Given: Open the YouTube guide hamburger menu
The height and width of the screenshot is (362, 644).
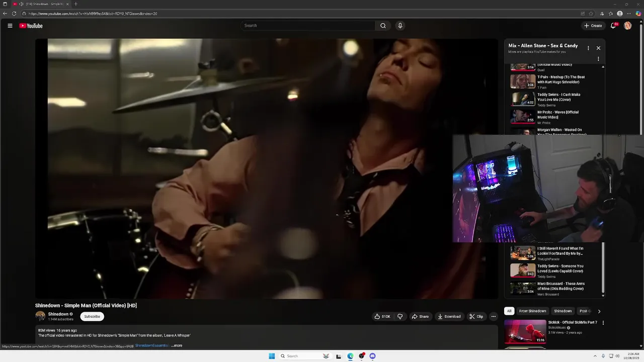Looking at the screenshot, I should coord(10,26).
